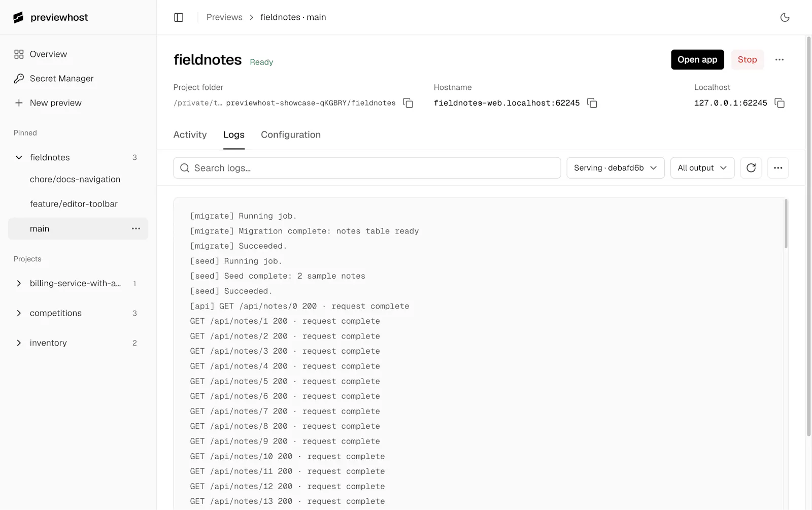Screen dimensions: 812x510
Task: Refresh the logs
Action: point(751,168)
